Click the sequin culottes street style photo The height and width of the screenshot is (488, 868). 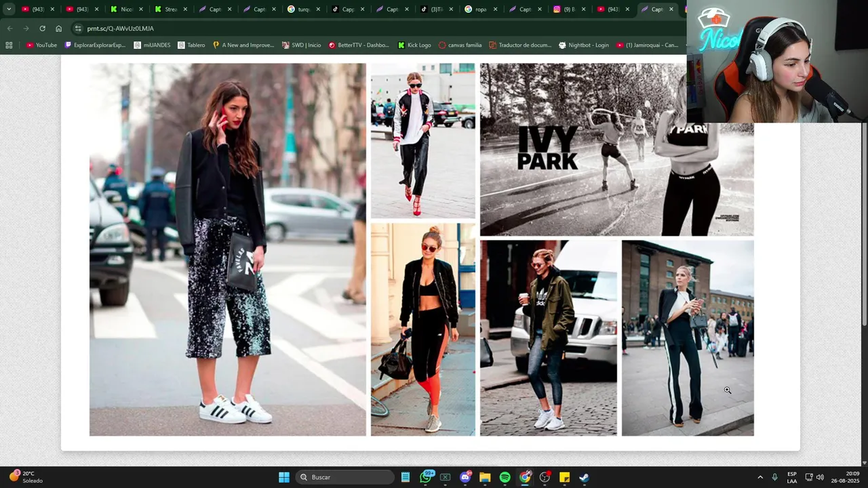pos(227,249)
